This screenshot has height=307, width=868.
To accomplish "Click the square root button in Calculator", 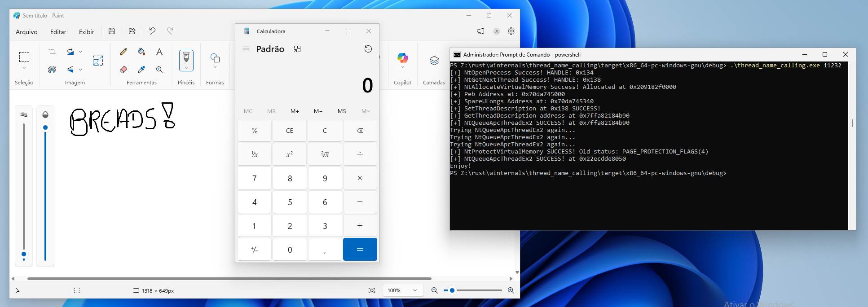I will pos(325,154).
